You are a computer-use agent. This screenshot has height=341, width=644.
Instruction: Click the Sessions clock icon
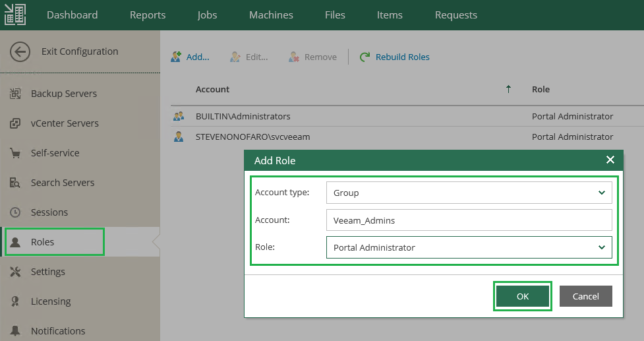coord(15,212)
